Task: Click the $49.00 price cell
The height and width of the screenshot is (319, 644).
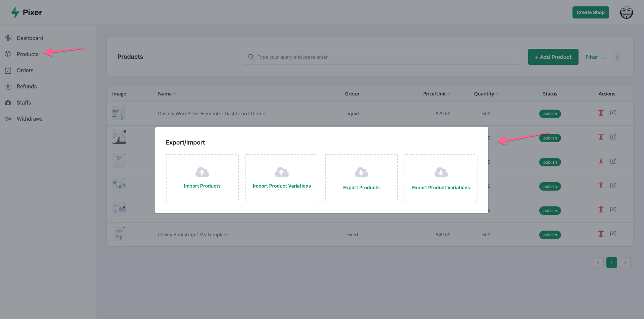Action: tap(443, 235)
